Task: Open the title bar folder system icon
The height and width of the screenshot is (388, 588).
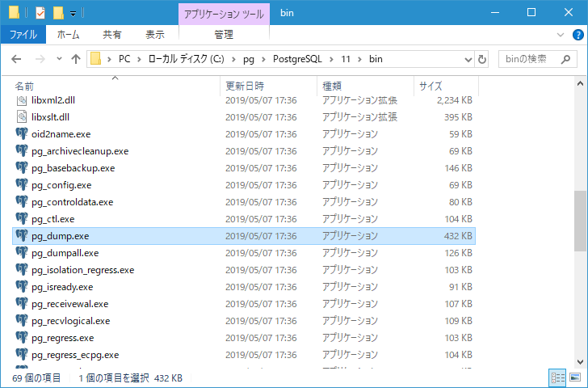Action: (x=14, y=13)
